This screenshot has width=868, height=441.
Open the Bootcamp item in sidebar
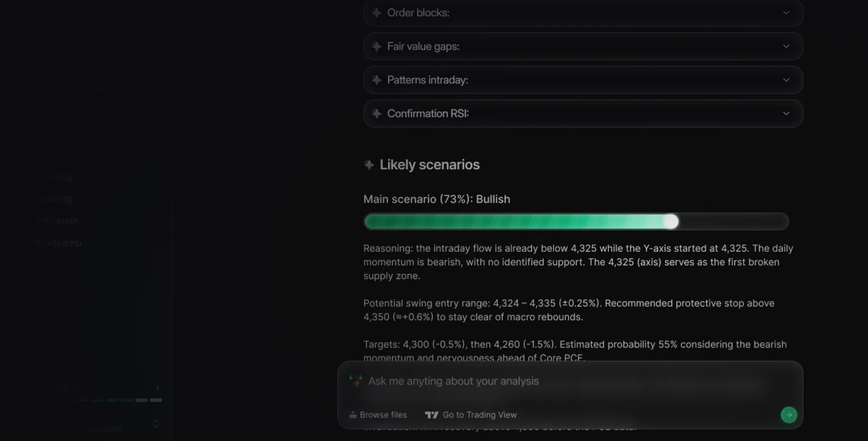tap(59, 243)
